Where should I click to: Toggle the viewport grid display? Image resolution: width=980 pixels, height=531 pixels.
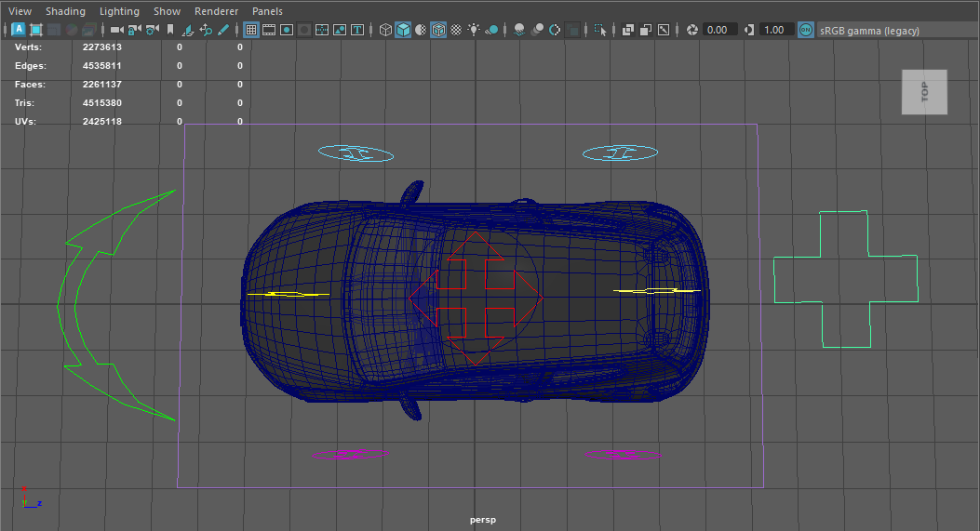tap(251, 30)
